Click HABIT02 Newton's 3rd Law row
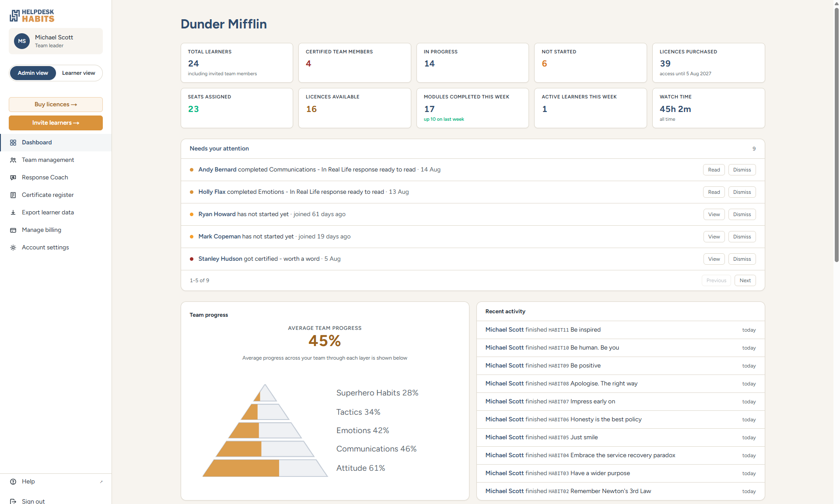The image size is (840, 504). 620,491
